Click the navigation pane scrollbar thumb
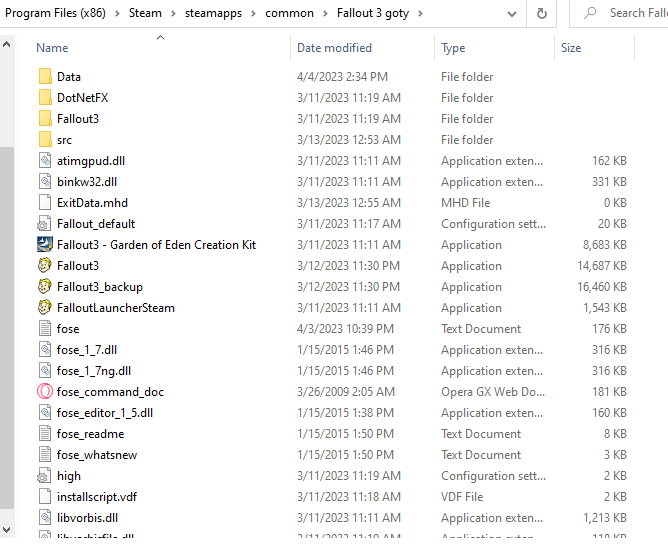The height and width of the screenshot is (545, 668). point(7,327)
